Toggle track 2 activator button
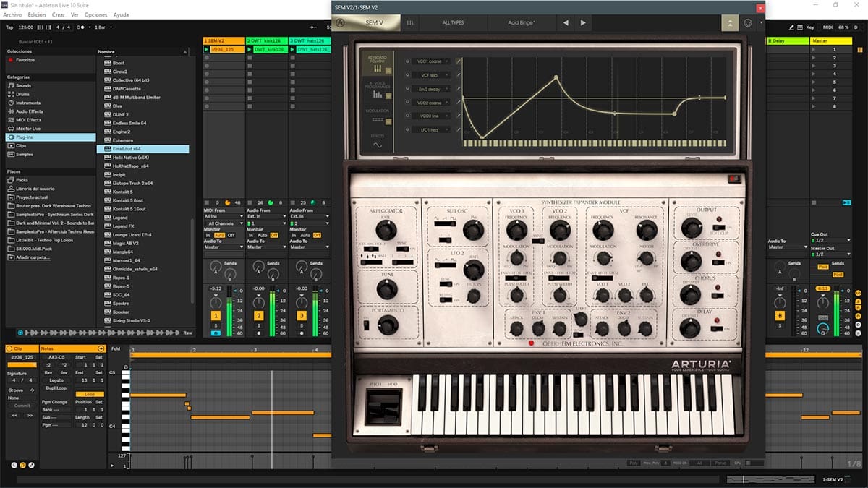The image size is (868, 488). [258, 316]
